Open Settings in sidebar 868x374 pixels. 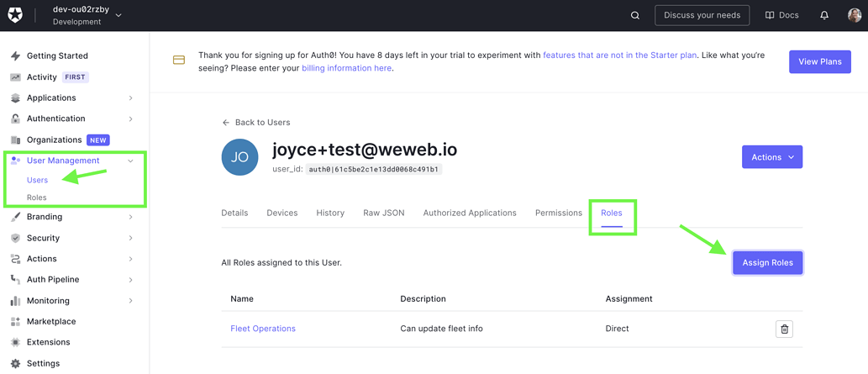(x=43, y=363)
